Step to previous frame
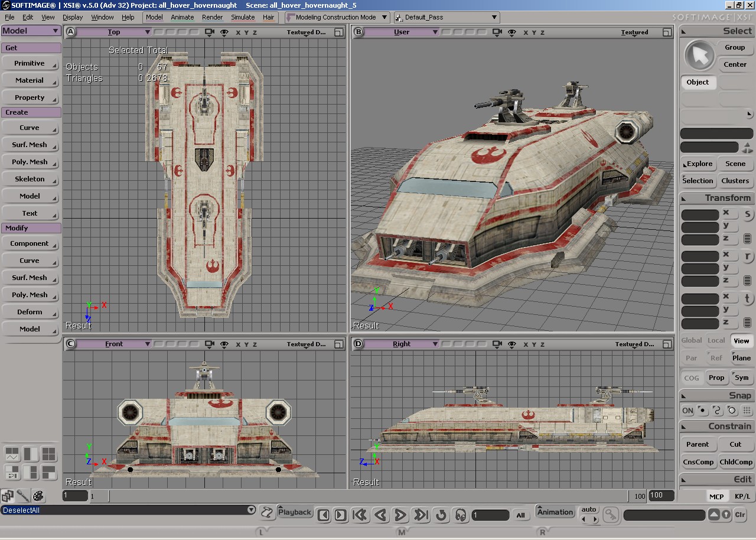The height and width of the screenshot is (540, 756). pos(324,515)
